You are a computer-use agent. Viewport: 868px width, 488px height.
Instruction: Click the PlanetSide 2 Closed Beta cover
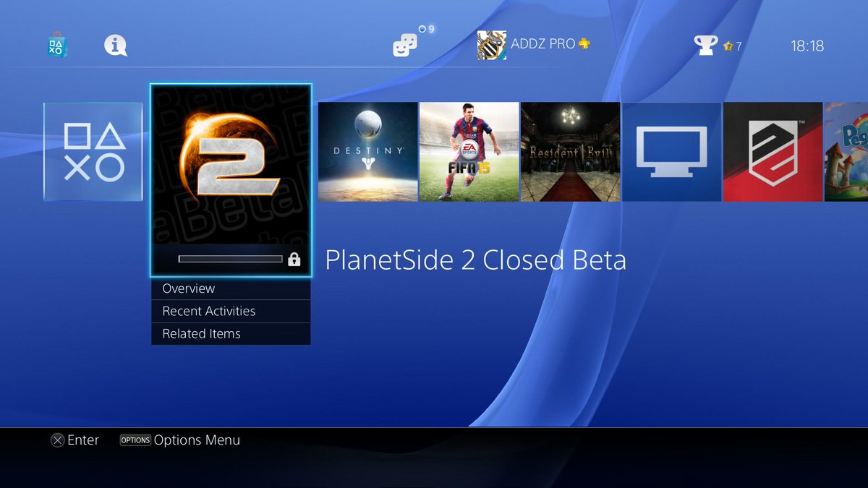pyautogui.click(x=231, y=180)
